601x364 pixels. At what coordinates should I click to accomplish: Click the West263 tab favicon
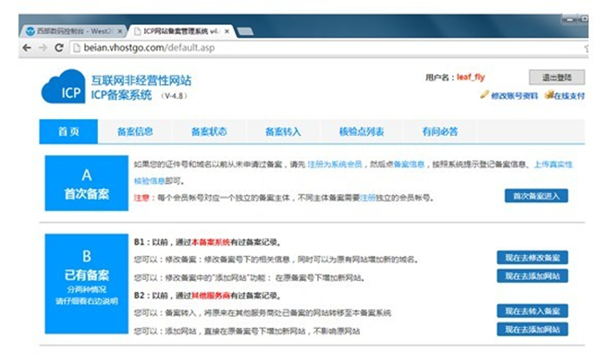pyautogui.click(x=31, y=31)
